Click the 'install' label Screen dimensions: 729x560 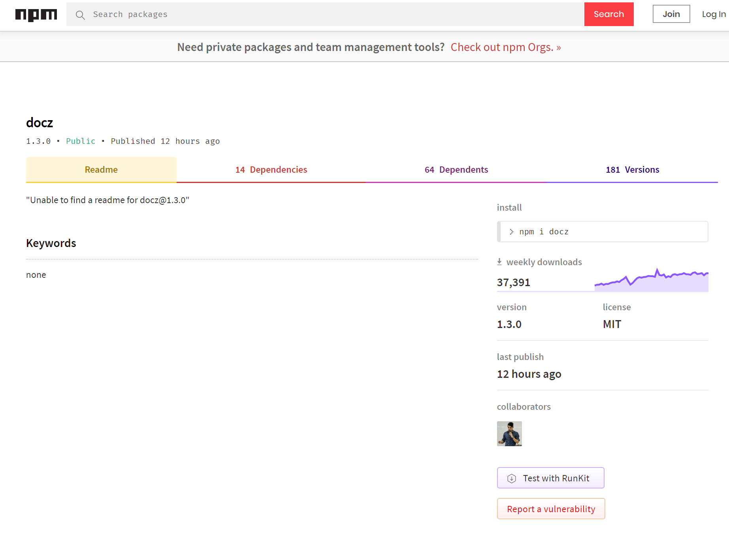coord(509,207)
